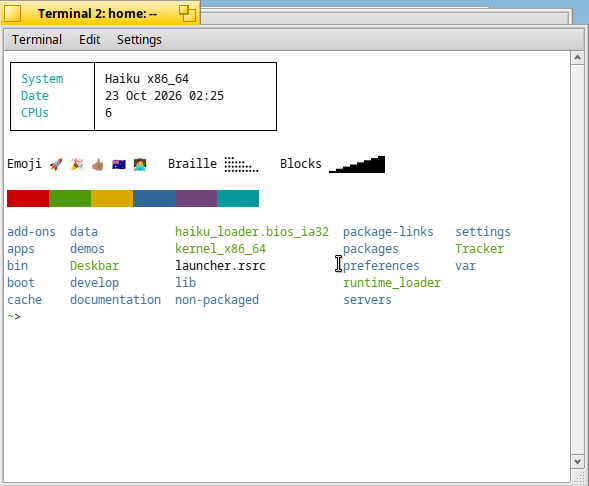Image resolution: width=589 pixels, height=486 pixels.
Task: Open the Terminal menu
Action: coord(37,39)
